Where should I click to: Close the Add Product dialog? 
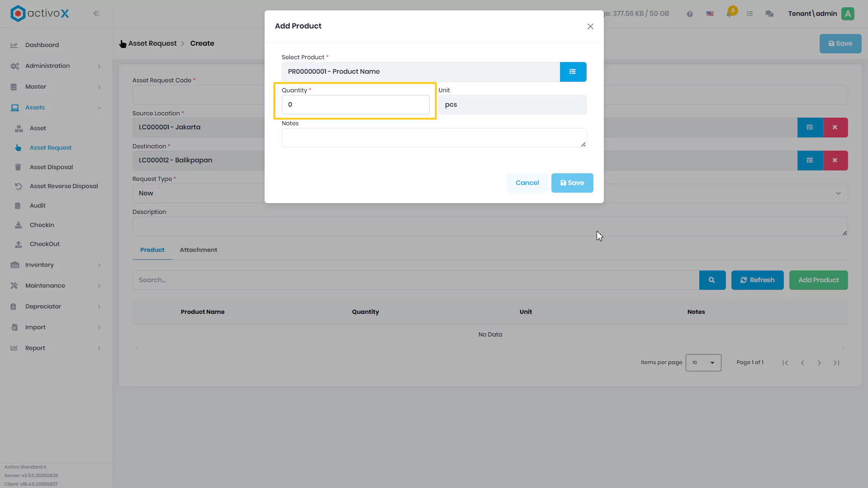click(590, 27)
